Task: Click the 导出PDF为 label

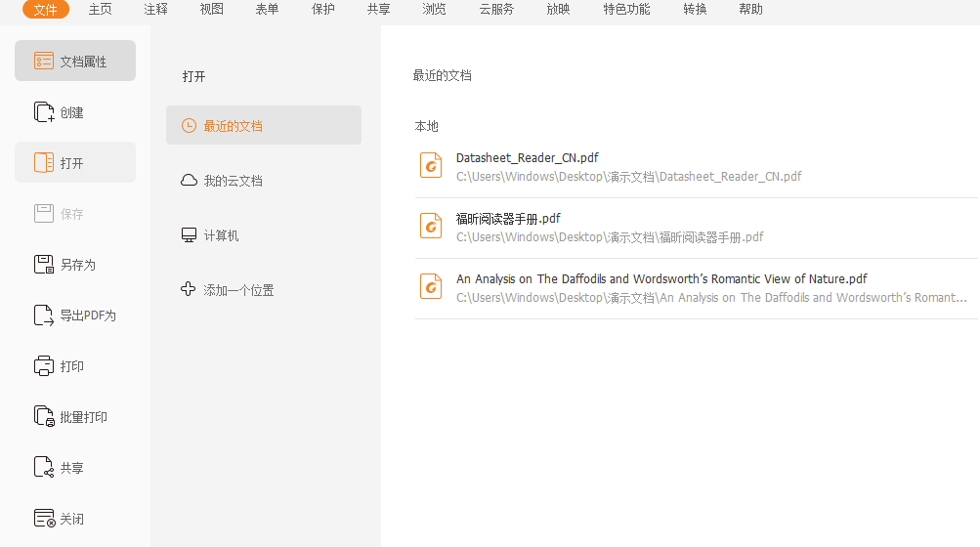Action: 88,316
